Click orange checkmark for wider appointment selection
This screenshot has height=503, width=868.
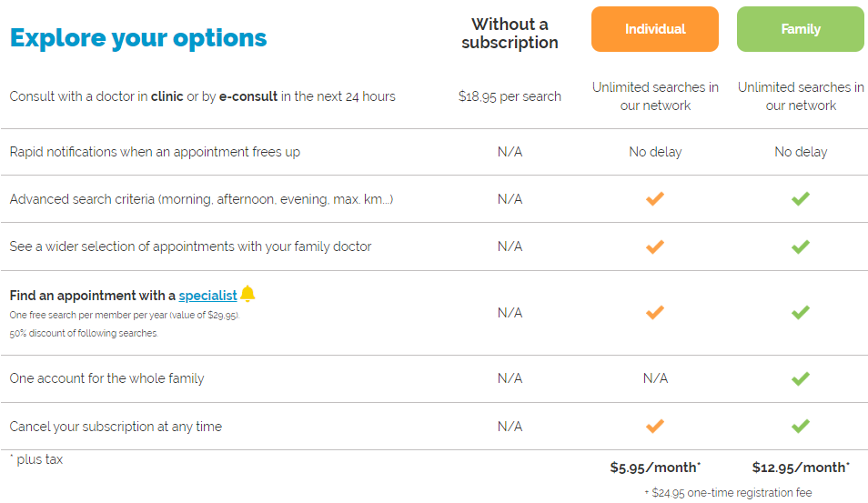click(655, 246)
